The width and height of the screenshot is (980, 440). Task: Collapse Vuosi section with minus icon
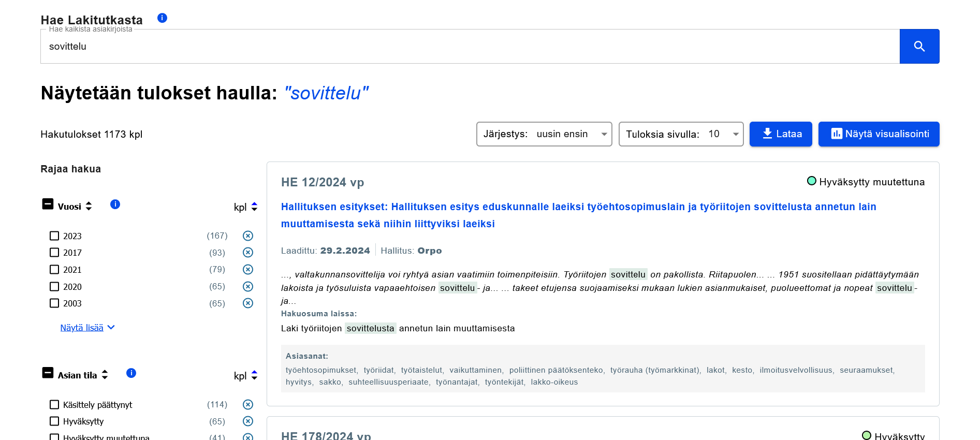[48, 204]
